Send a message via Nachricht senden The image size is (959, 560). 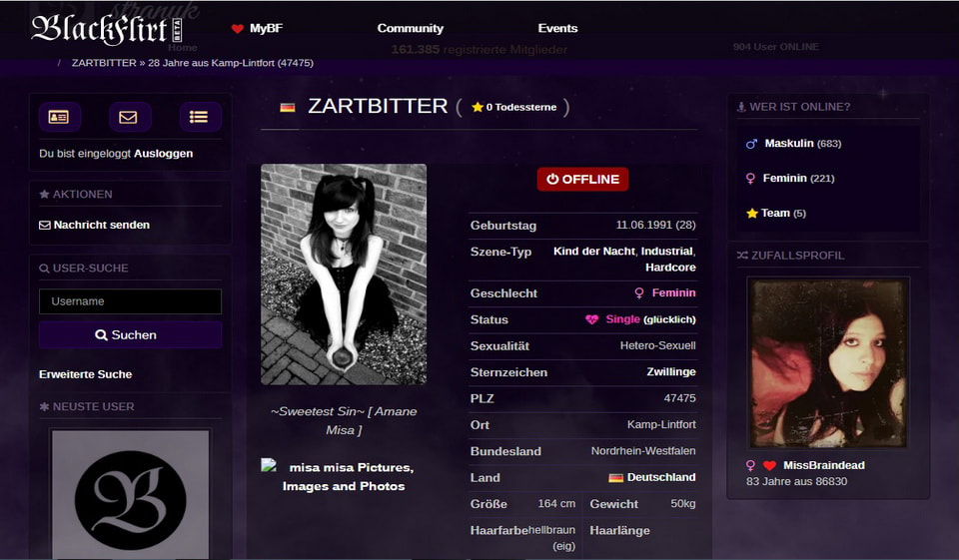click(102, 225)
